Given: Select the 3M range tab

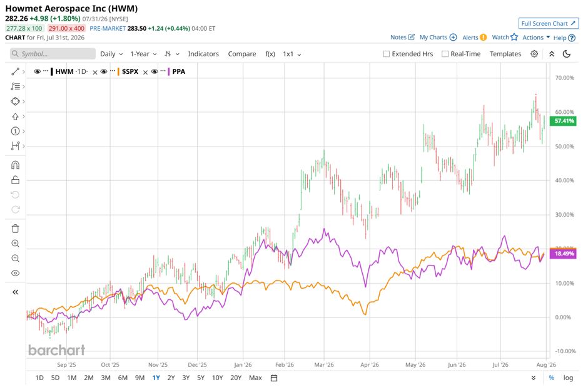Looking at the screenshot, I should (x=106, y=378).
